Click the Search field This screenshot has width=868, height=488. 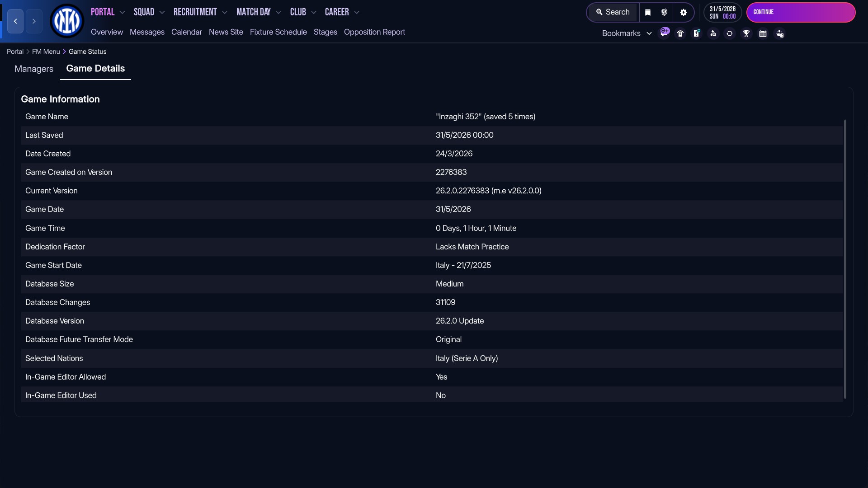pyautogui.click(x=613, y=12)
